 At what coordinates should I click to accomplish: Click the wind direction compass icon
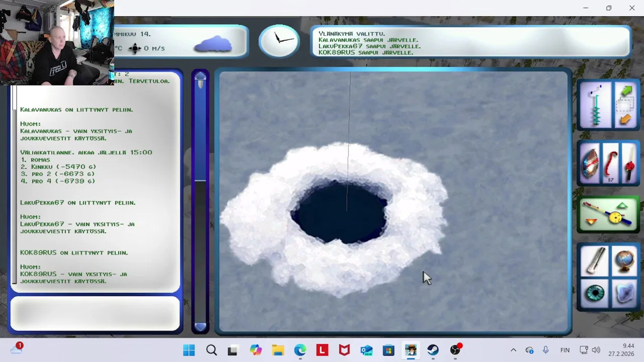(134, 48)
